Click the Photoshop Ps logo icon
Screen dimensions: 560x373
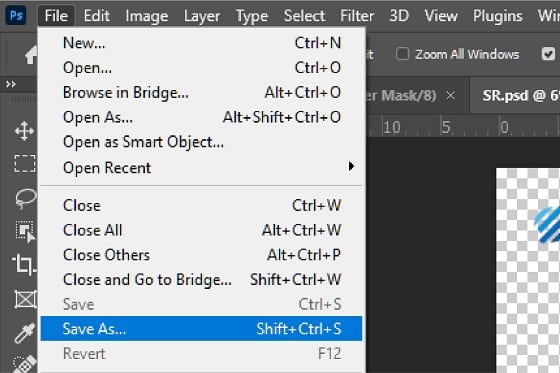point(16,15)
